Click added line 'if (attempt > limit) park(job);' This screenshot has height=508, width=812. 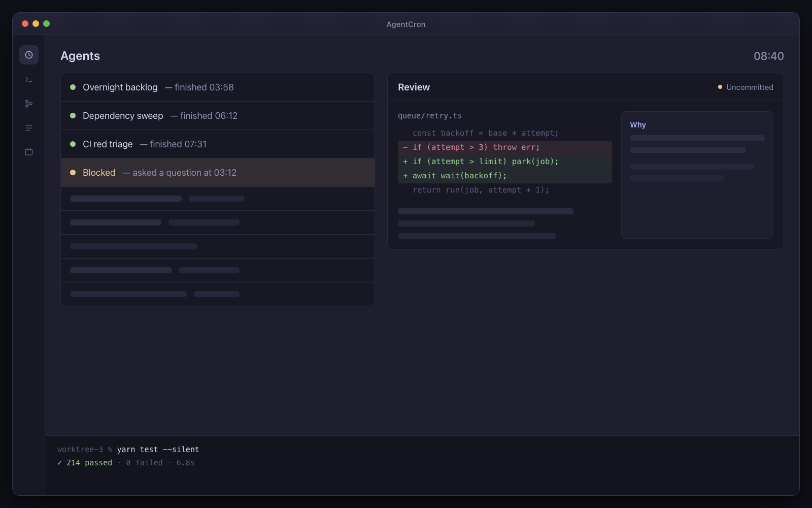(505, 162)
